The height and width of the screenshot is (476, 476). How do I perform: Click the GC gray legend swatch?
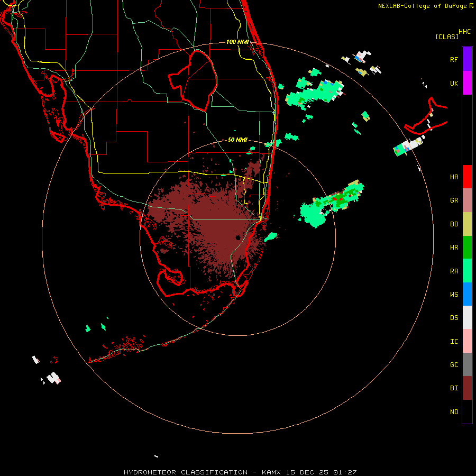click(467, 364)
